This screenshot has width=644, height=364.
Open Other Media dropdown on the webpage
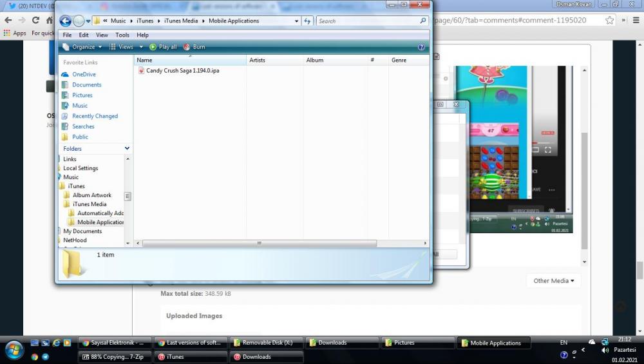(554, 281)
